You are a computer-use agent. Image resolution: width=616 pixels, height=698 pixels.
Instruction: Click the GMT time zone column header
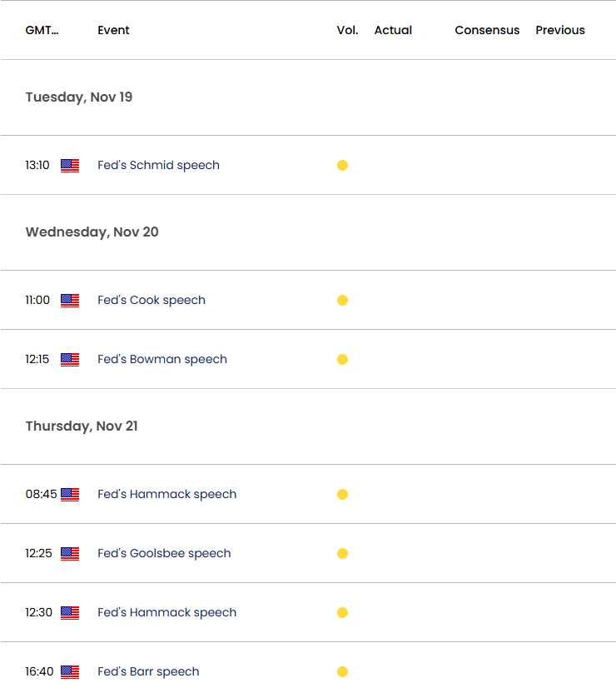[x=42, y=30]
